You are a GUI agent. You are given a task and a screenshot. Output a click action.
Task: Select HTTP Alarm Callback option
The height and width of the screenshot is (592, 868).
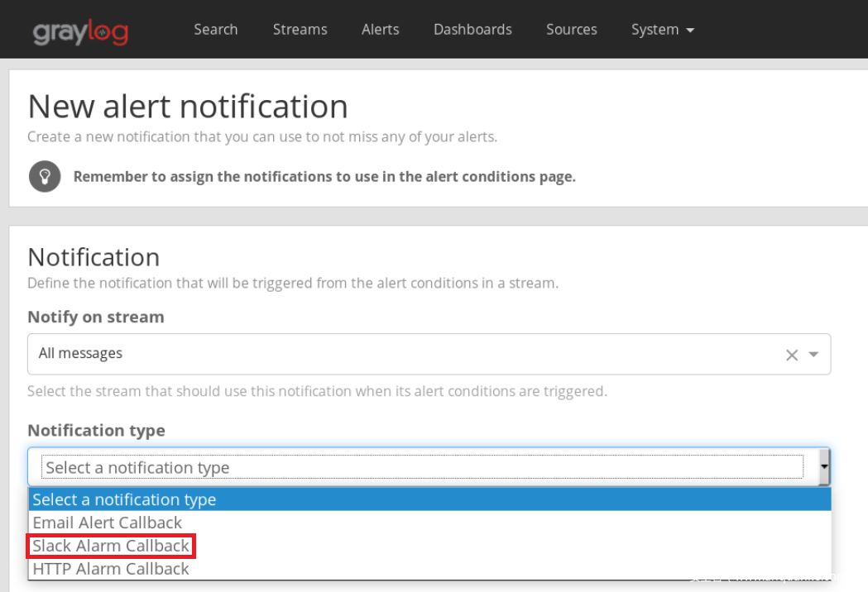[429, 569]
